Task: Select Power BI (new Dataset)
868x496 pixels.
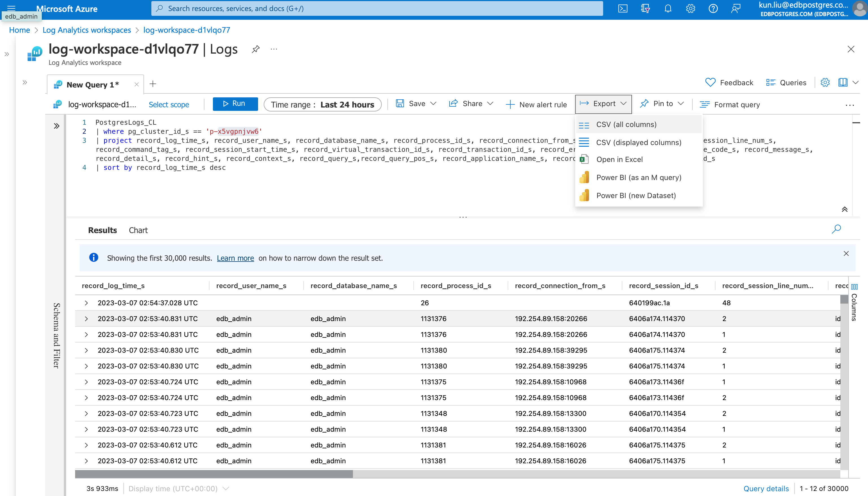Action: [638, 196]
